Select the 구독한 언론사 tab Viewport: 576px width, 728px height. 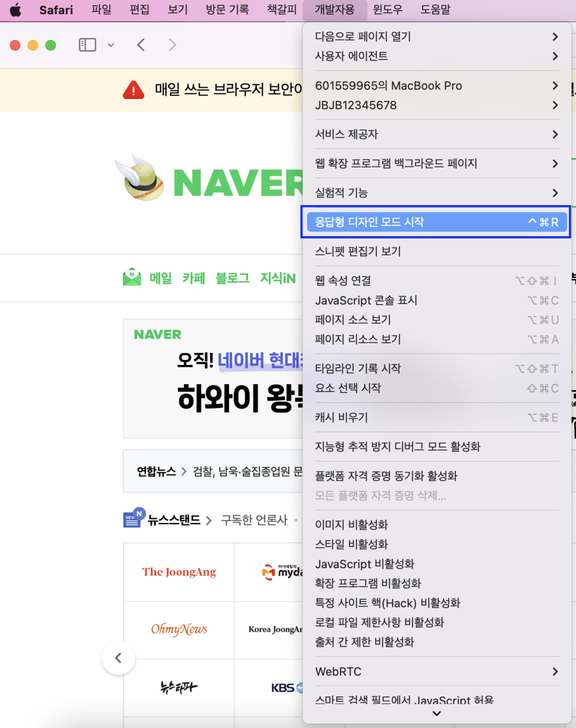tap(254, 520)
